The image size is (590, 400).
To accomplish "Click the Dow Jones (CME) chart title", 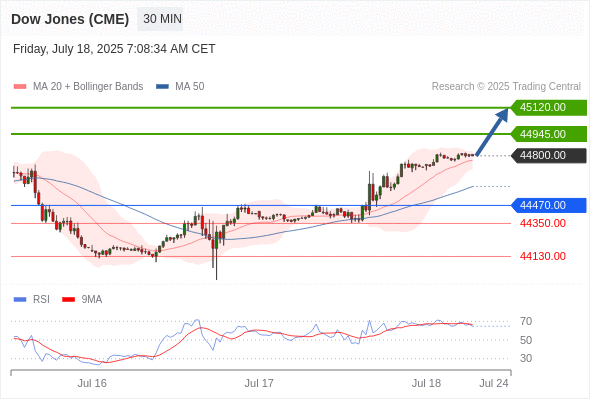I will click(70, 19).
